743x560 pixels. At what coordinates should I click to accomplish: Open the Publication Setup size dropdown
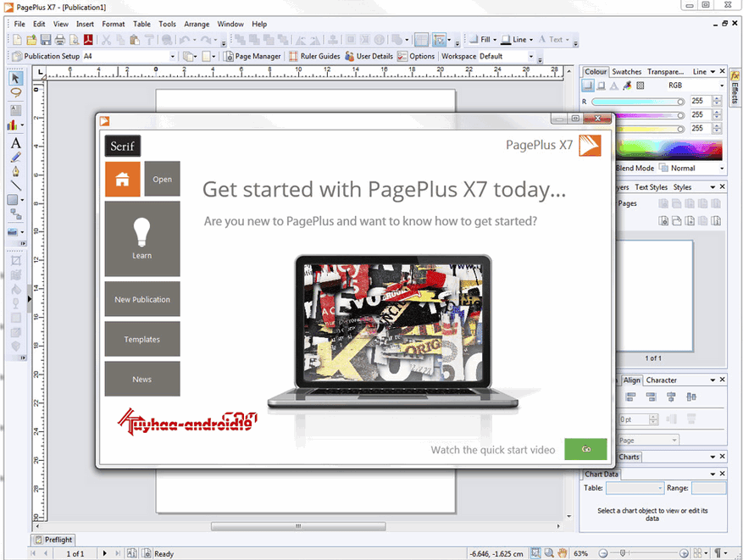[172, 57]
